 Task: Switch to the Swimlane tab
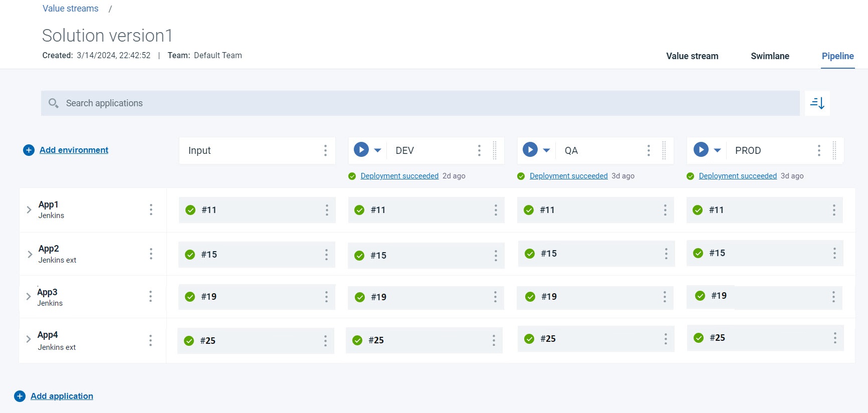point(770,56)
